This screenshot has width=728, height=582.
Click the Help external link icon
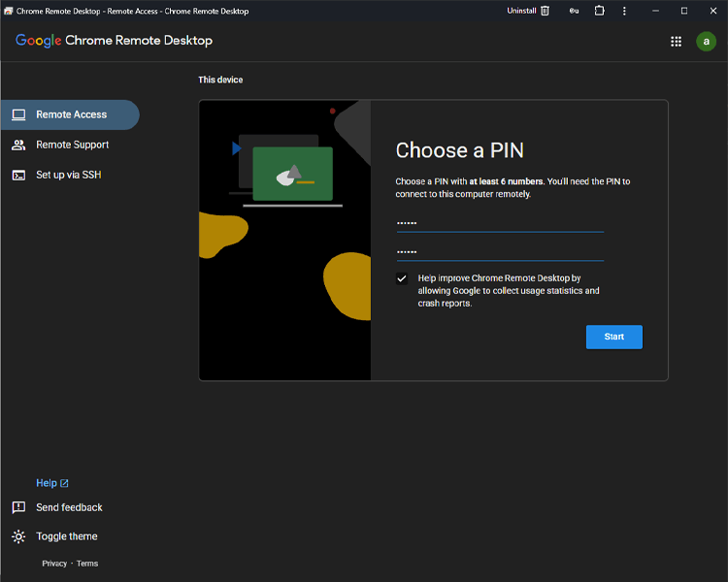64,483
